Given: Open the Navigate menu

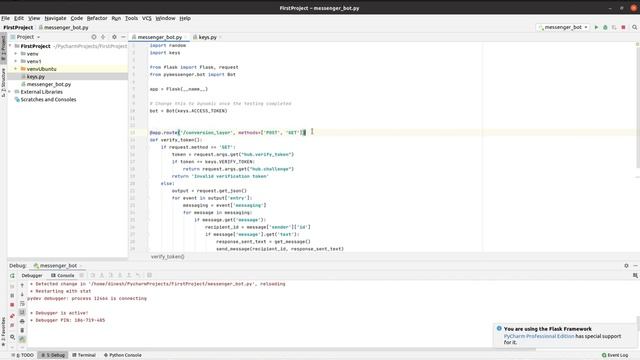Looking at the screenshot, I should pos(55,18).
